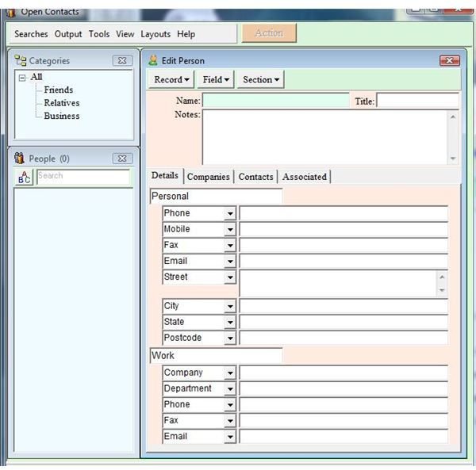Expand the Postcode field type dropdown
The height and width of the screenshot is (470, 476).
(x=230, y=338)
